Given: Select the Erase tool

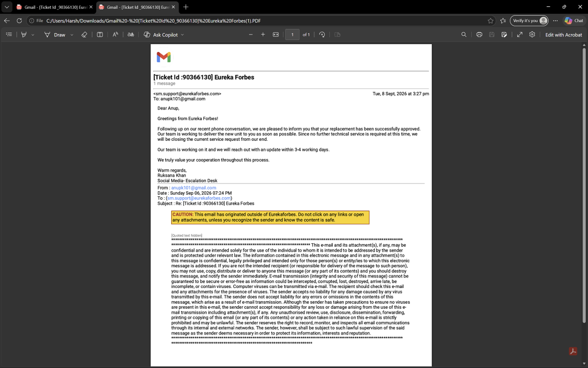Looking at the screenshot, I should coord(84,35).
